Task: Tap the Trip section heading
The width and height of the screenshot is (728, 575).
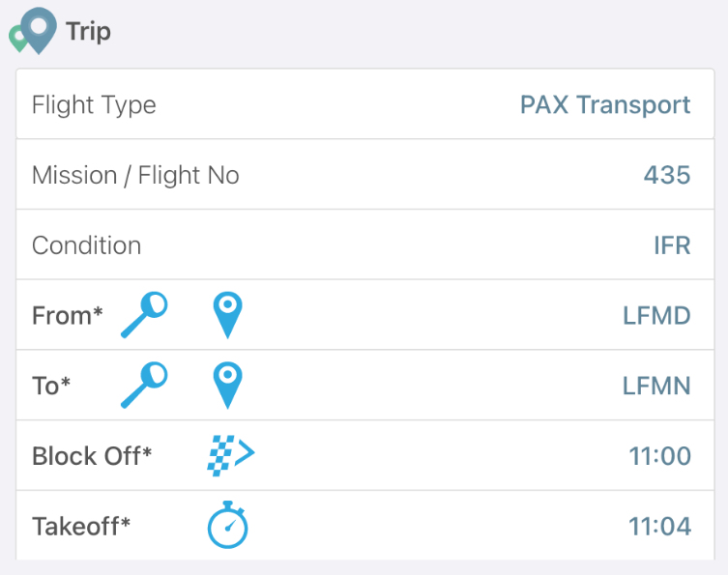Action: coord(88,32)
